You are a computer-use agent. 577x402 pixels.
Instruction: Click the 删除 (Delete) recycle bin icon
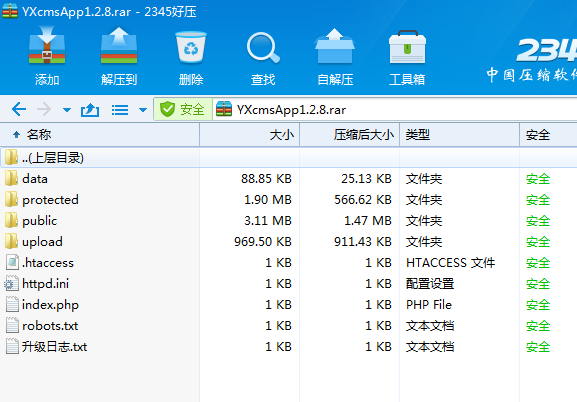[191, 47]
